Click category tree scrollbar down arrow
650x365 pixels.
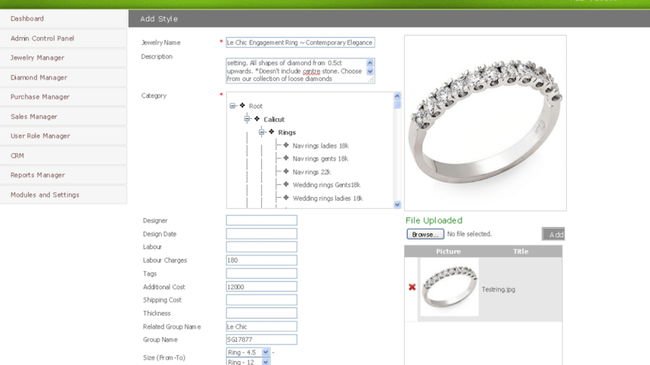[x=397, y=204]
